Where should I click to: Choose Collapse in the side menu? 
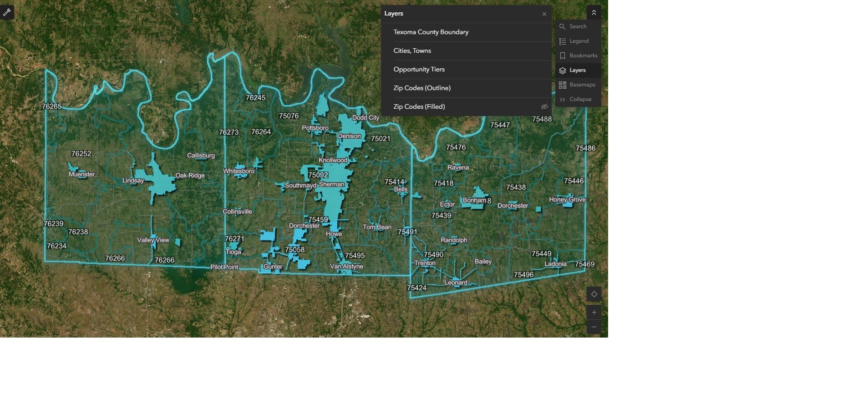(578, 99)
